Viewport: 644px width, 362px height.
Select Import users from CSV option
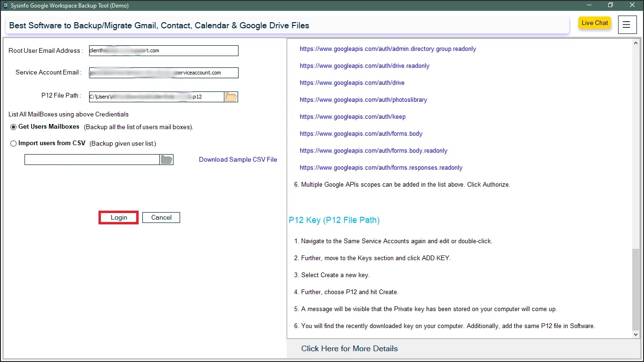[x=14, y=144]
